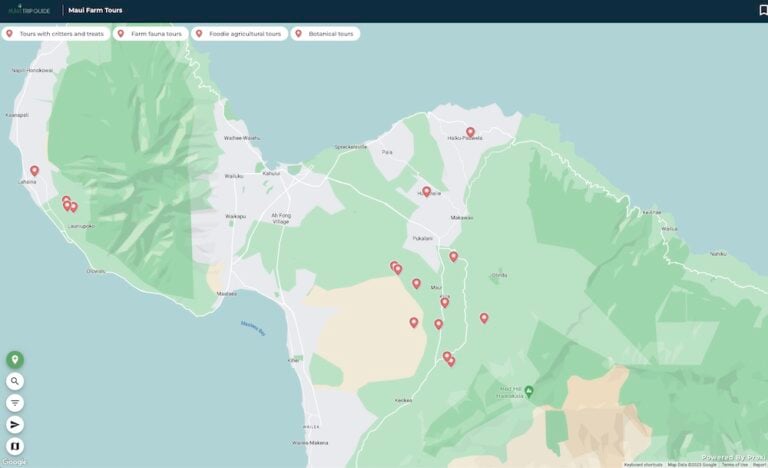Click the green location pin button
This screenshot has width=768, height=468.
tap(15, 360)
